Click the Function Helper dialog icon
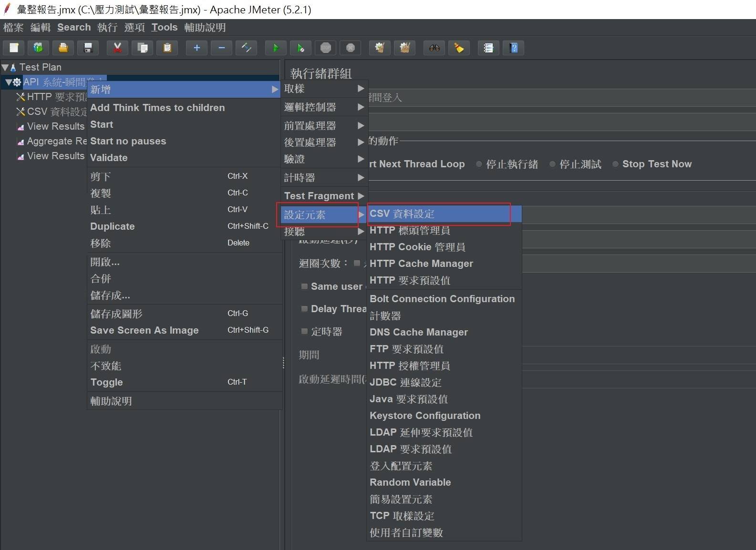The image size is (756, 550). [x=488, y=48]
